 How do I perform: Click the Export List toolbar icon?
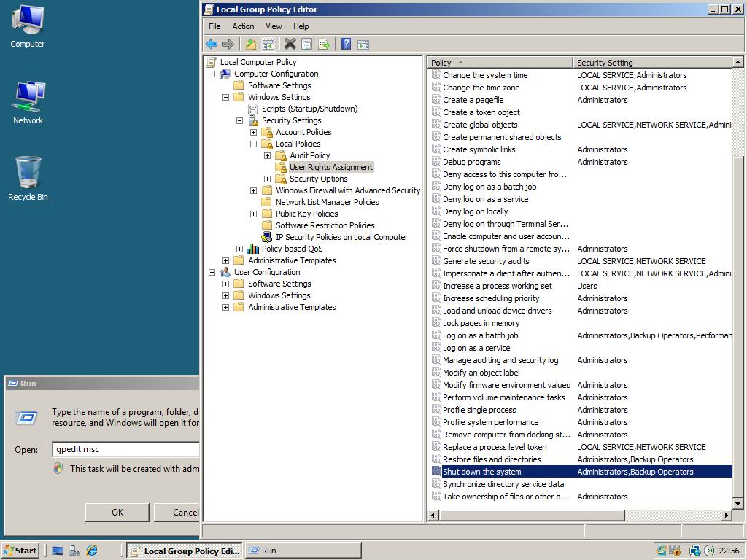pos(324,44)
